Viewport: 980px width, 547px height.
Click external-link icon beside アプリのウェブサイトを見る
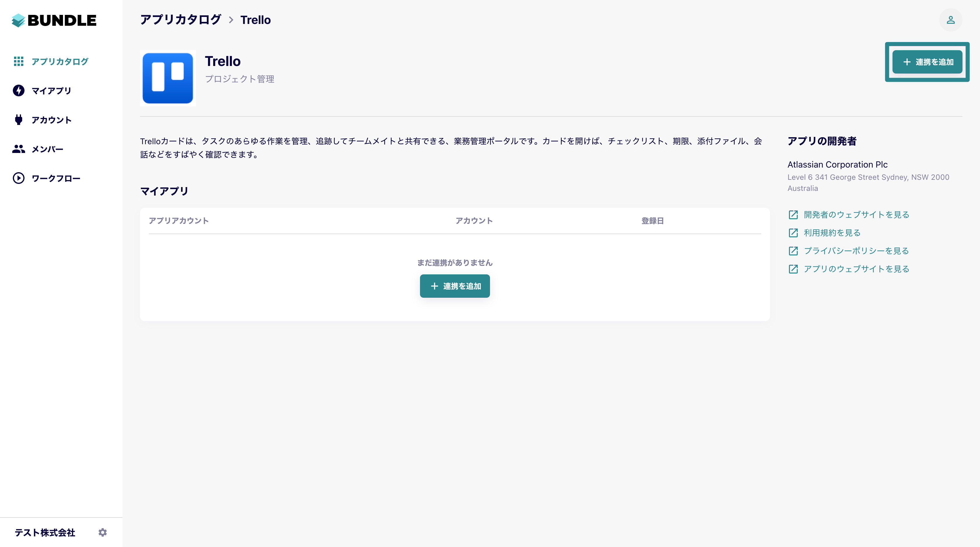coord(793,269)
